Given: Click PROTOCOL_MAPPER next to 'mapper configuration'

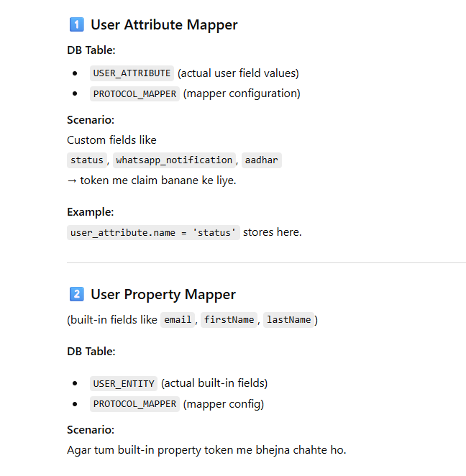Looking at the screenshot, I should tap(134, 93).
